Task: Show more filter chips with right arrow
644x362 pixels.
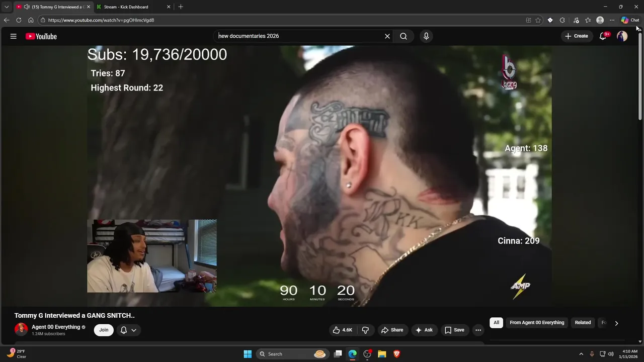Action: [616, 323]
